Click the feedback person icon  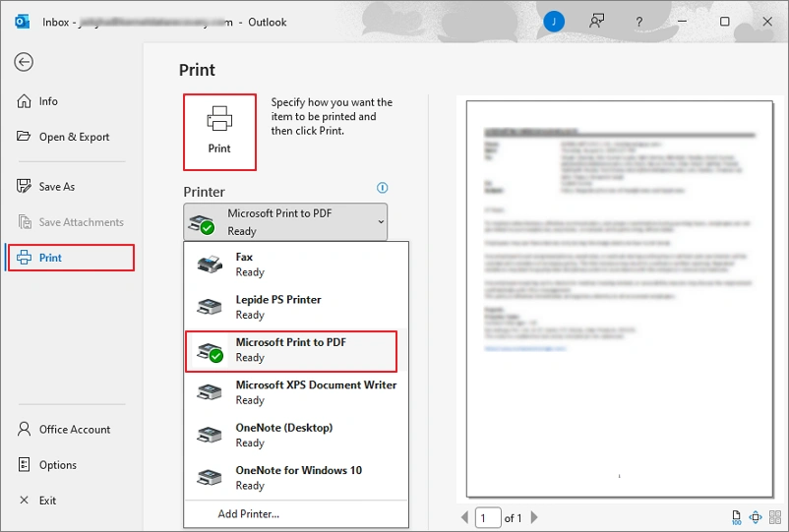597,21
